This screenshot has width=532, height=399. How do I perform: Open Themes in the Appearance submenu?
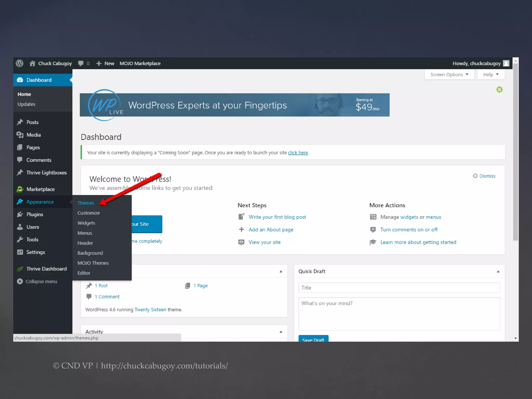point(86,203)
